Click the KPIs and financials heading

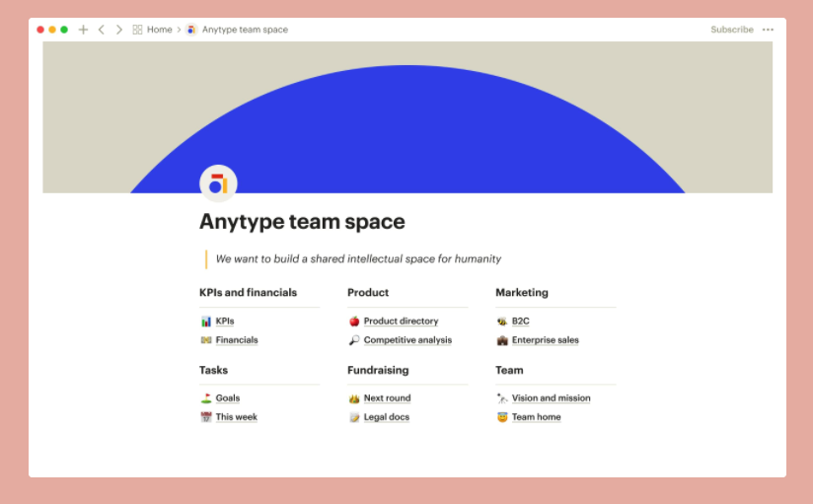(248, 293)
